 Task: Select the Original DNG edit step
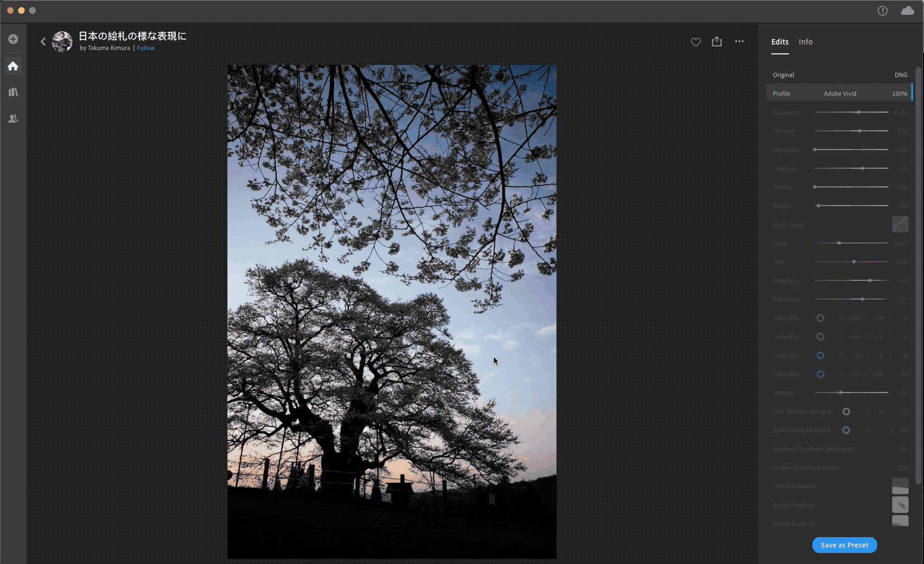(x=839, y=75)
